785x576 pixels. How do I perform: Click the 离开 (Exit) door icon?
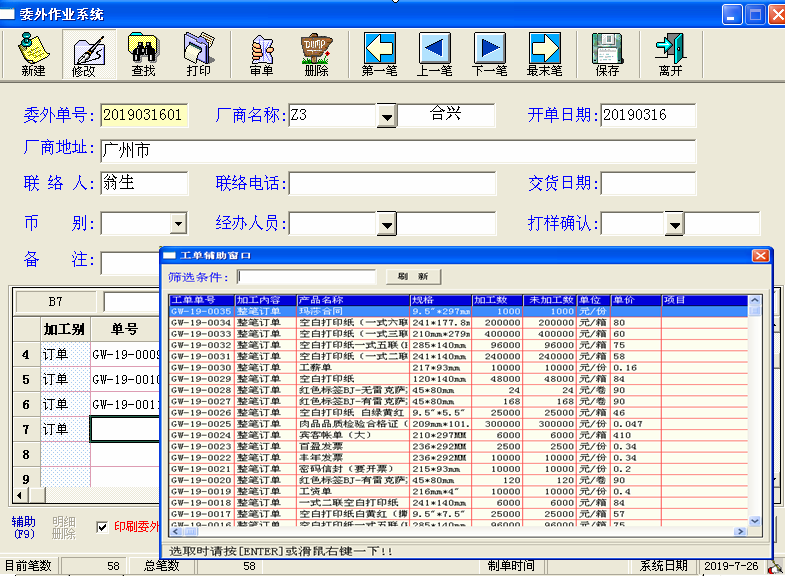click(670, 54)
